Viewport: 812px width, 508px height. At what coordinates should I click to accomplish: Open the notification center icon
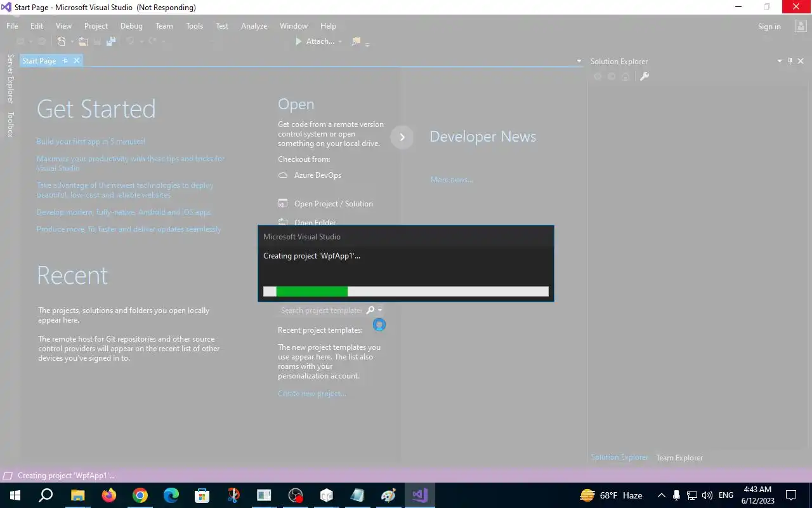pos(791,495)
